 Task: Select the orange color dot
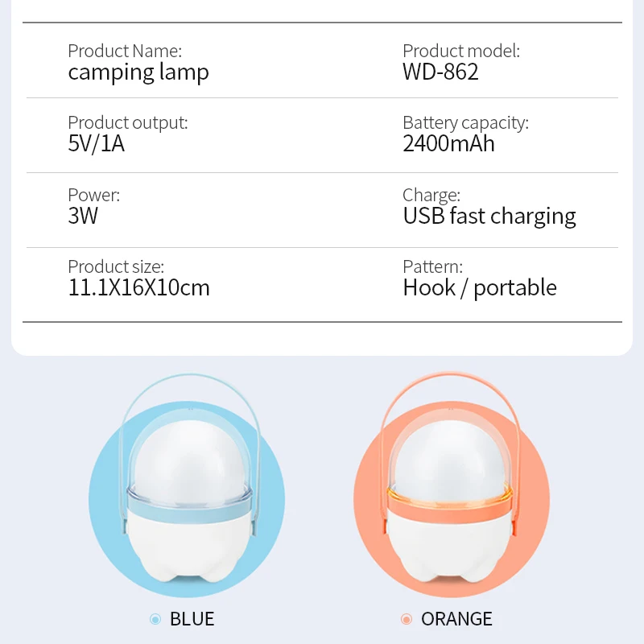(407, 619)
